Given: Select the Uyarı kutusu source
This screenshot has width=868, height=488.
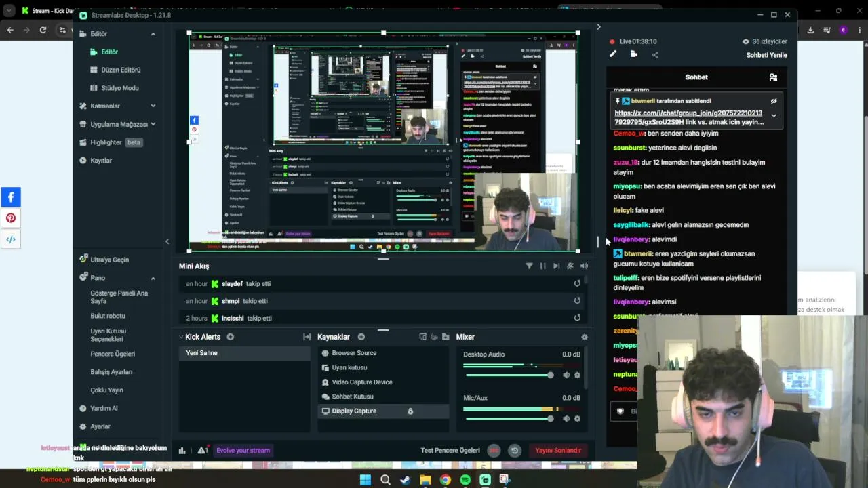Looking at the screenshot, I should [x=383, y=367].
